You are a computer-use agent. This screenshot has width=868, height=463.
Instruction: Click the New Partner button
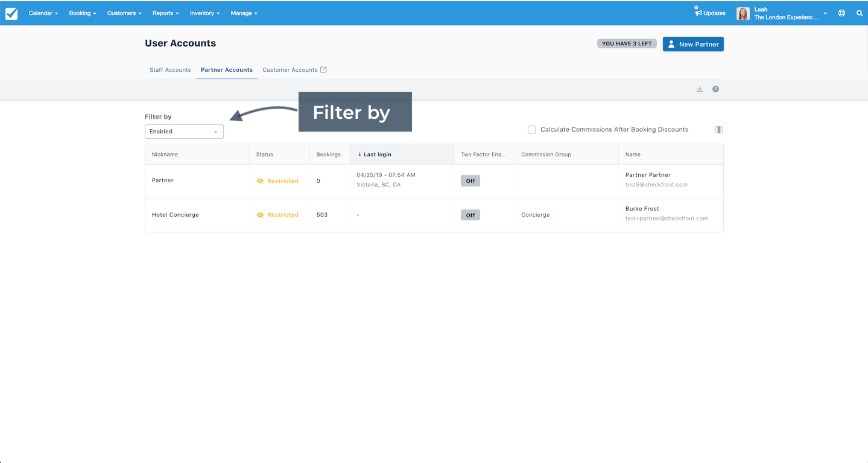(x=693, y=44)
